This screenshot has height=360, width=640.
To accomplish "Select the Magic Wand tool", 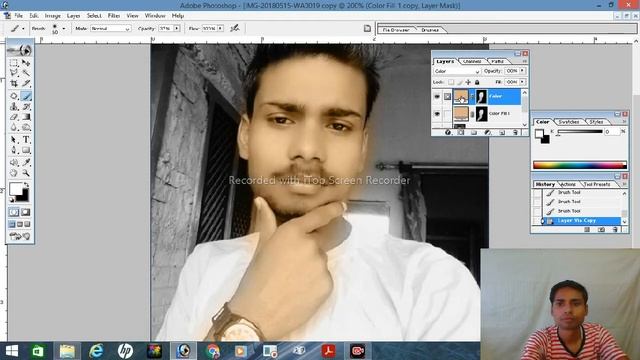I will click(26, 73).
